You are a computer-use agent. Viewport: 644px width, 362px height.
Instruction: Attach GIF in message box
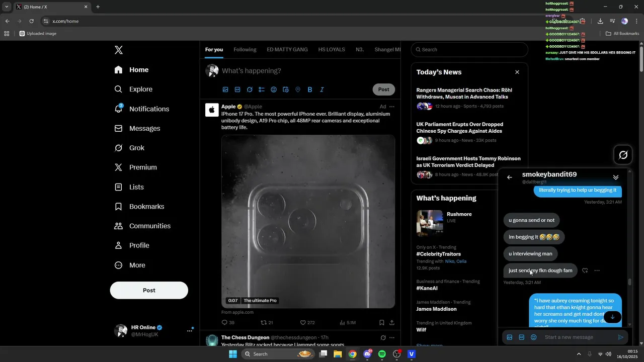tap(522, 337)
